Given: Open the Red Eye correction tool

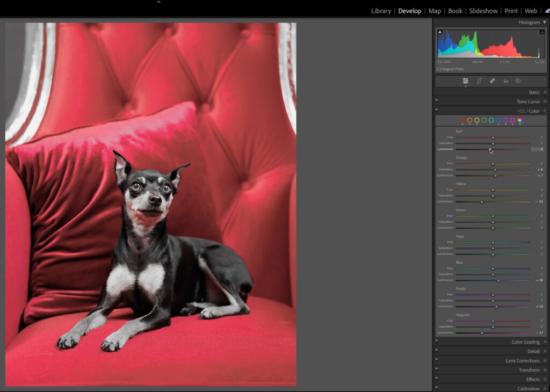Looking at the screenshot, I should (x=505, y=81).
